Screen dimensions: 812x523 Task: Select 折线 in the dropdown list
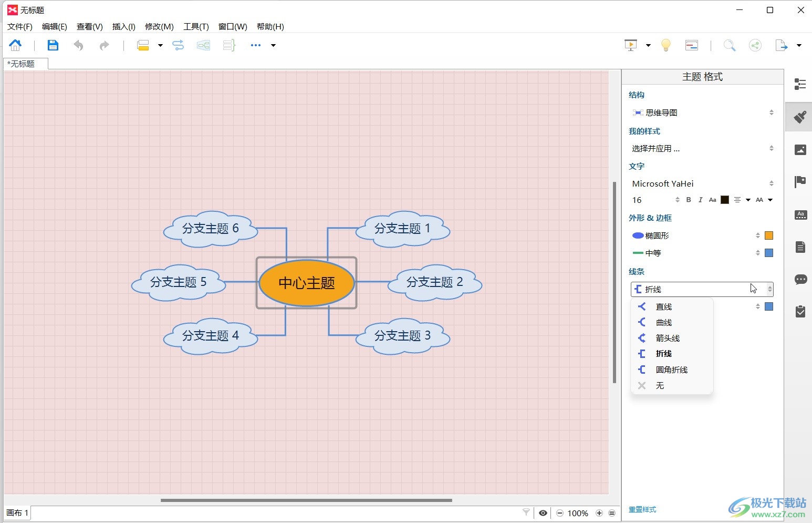coord(672,354)
